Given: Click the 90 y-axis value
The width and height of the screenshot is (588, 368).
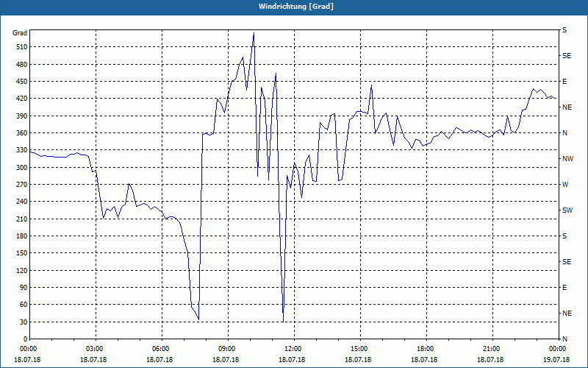Looking at the screenshot, I should click(24, 288).
